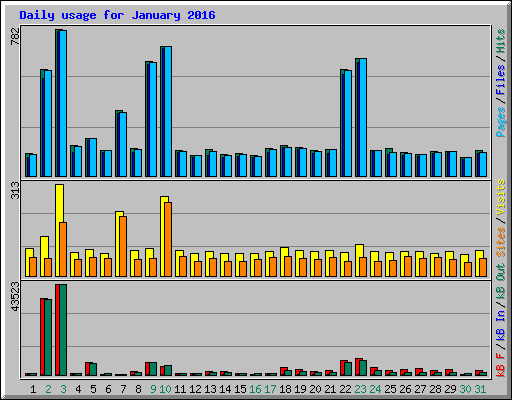Click the hits bar for day 22
512x400 pixels.
point(342,123)
